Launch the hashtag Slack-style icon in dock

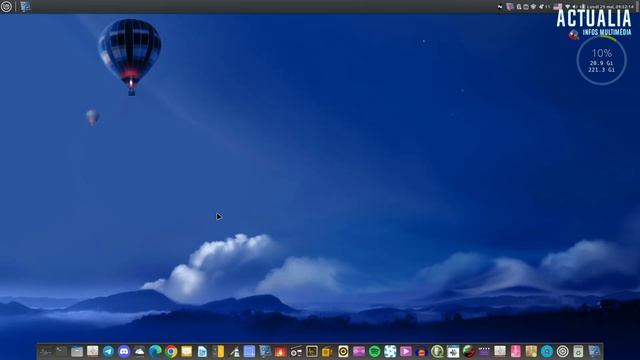tap(453, 351)
